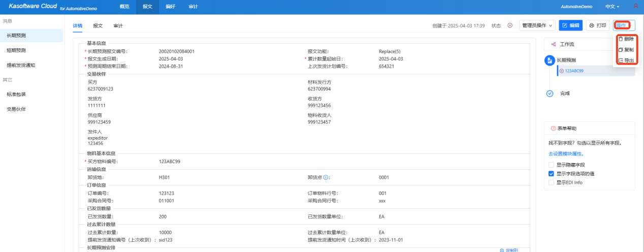
Task: Select 短期预测 in the left sidebar
Action: 16,50
